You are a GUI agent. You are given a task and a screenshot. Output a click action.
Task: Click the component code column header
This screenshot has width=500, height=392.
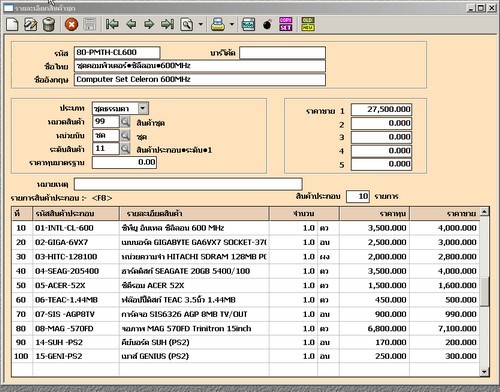coord(76,214)
